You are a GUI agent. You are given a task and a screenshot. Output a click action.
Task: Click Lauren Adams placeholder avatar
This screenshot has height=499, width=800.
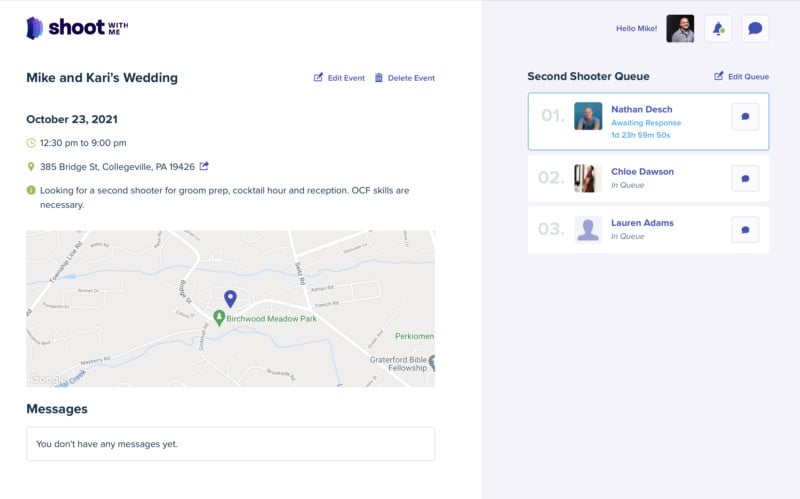(x=588, y=230)
